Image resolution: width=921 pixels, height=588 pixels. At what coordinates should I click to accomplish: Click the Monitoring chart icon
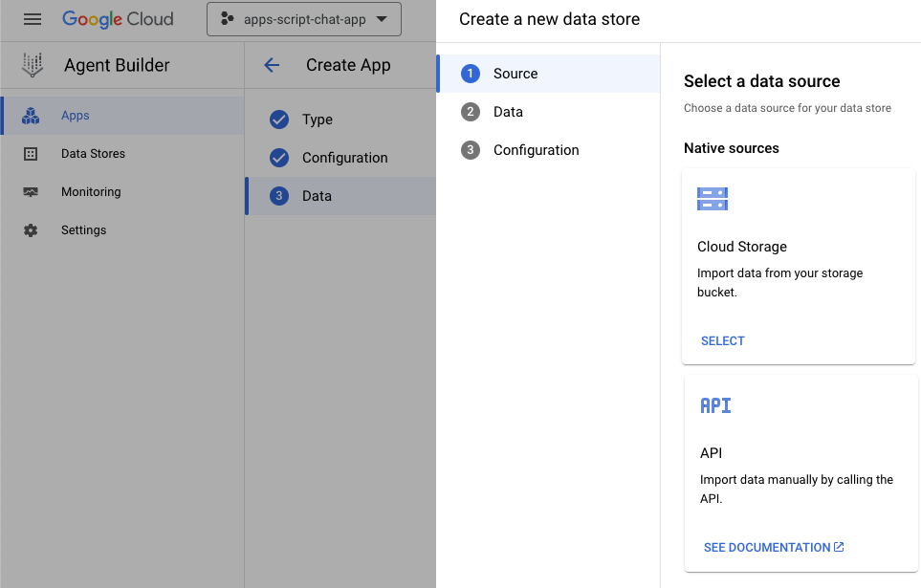[x=31, y=192]
